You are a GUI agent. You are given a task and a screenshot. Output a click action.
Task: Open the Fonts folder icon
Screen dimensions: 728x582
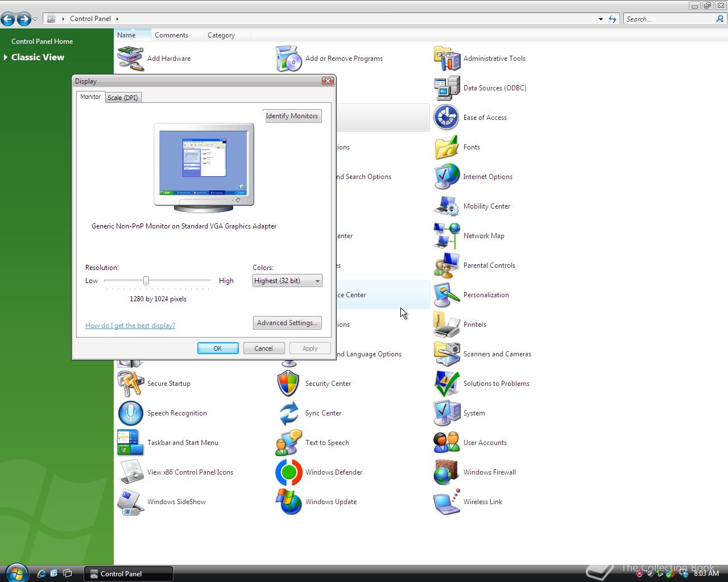pos(446,147)
